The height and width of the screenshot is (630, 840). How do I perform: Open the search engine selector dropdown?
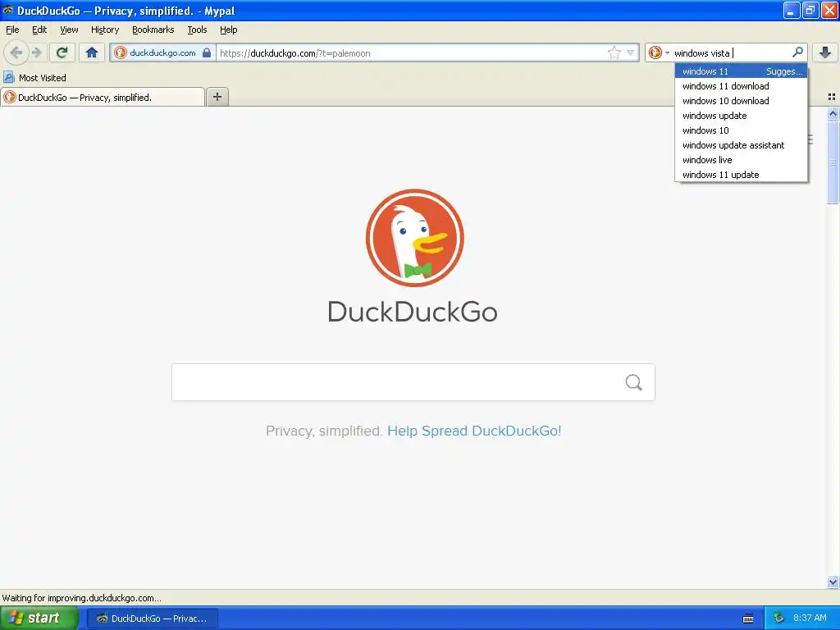[659, 52]
